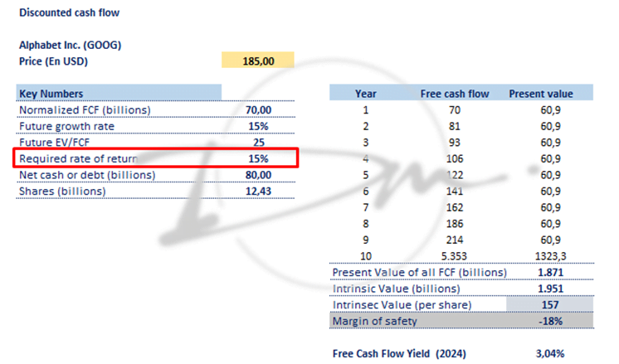Click 'Present Value of all FCF (billions)' label
This screenshot has height=364, width=619.
419,273
